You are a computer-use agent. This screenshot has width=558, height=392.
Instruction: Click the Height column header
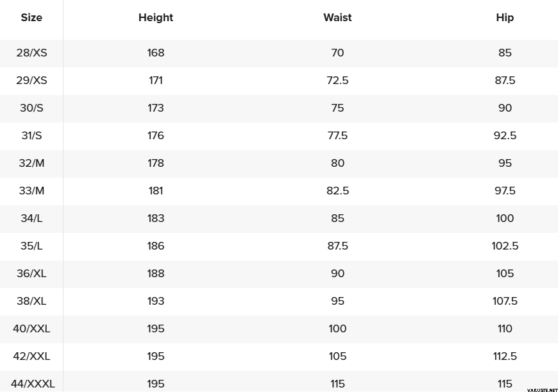pyautogui.click(x=156, y=18)
